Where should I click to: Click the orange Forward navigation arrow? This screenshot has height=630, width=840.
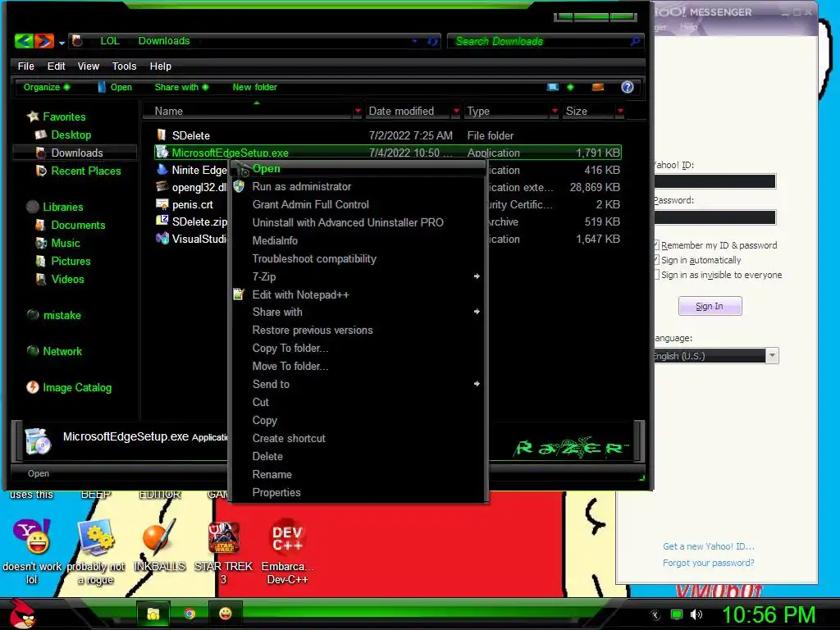44,41
